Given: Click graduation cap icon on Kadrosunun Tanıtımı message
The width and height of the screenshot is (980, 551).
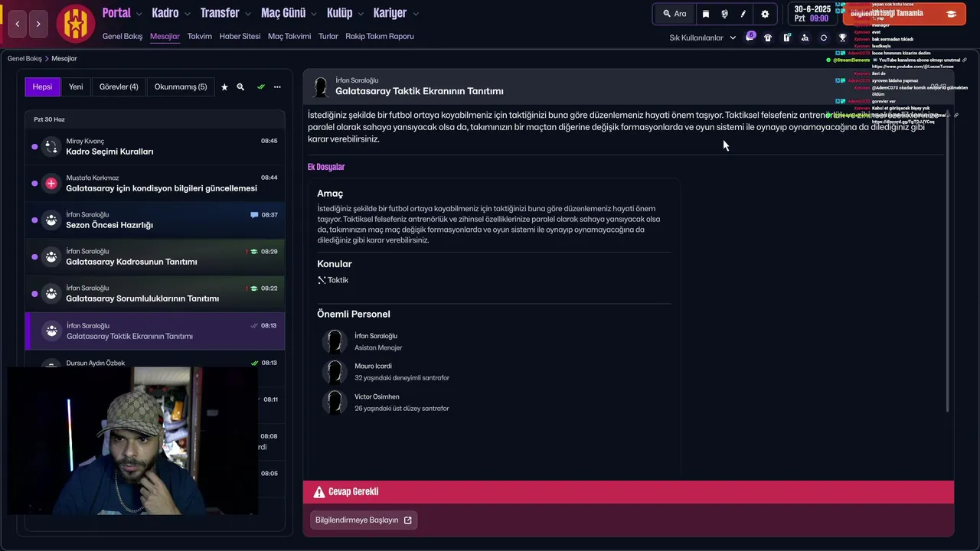Looking at the screenshot, I should pos(254,252).
